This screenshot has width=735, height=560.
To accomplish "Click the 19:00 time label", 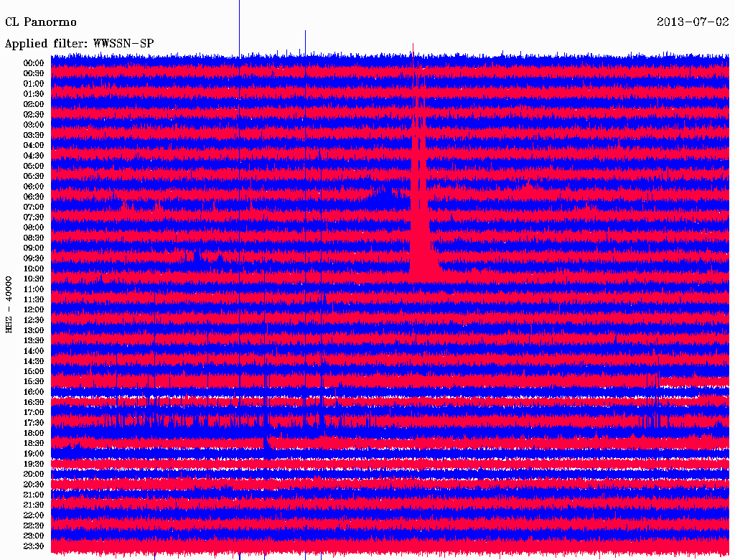I will click(33, 454).
